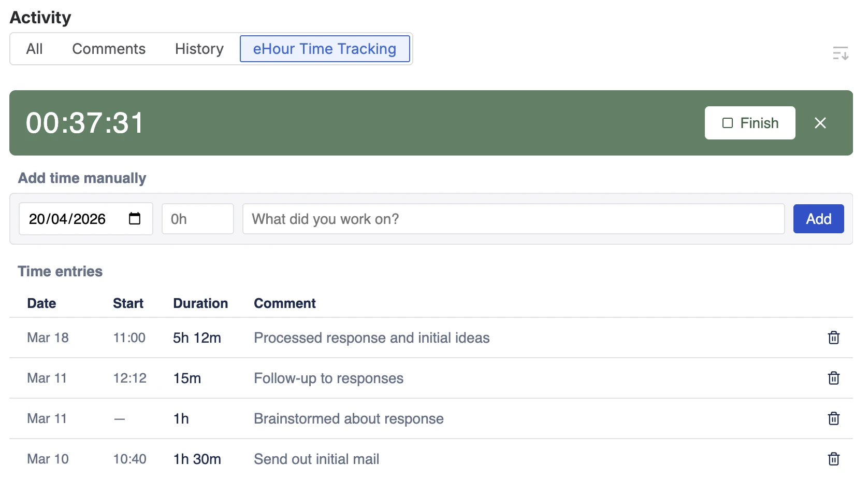
Task: Switch to the Comments tab
Action: 109,49
